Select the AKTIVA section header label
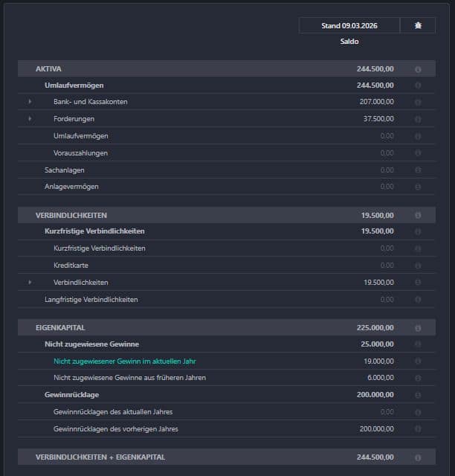The image size is (455, 476). [48, 69]
